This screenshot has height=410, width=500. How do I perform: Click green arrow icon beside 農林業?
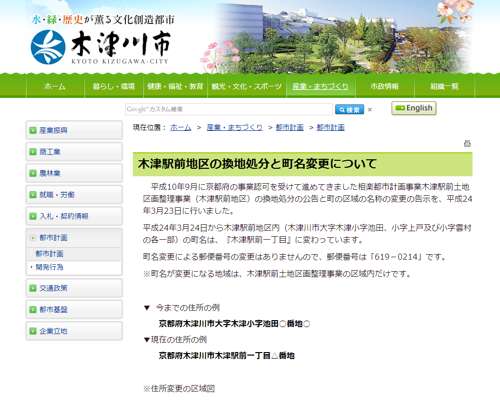[33, 173]
